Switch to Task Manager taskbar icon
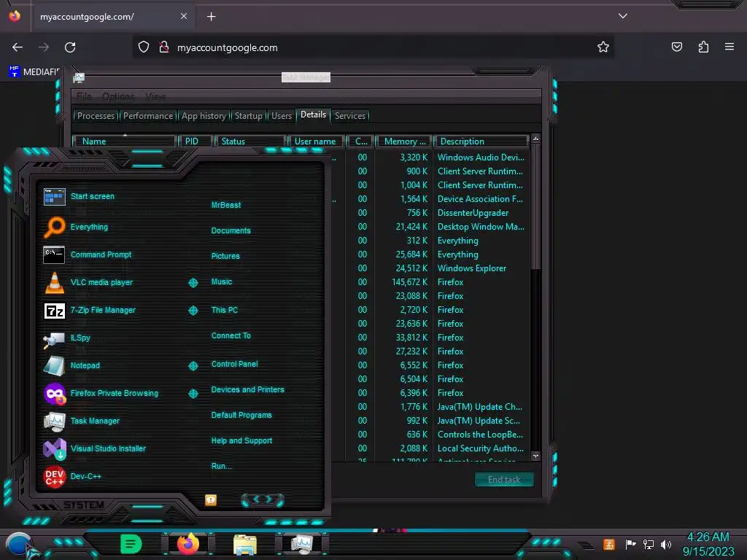Viewport: 747px width, 560px height. coord(302,544)
